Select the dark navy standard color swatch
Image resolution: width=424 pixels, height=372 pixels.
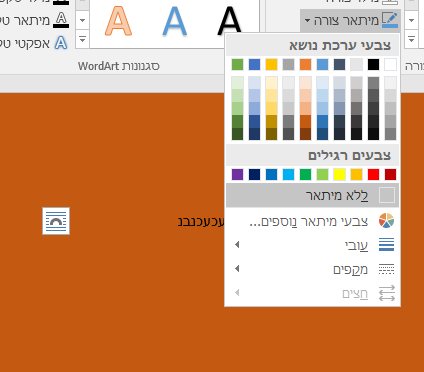click(254, 174)
